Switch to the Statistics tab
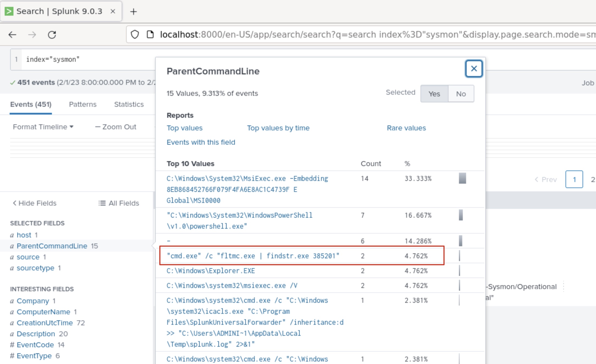 [129, 104]
